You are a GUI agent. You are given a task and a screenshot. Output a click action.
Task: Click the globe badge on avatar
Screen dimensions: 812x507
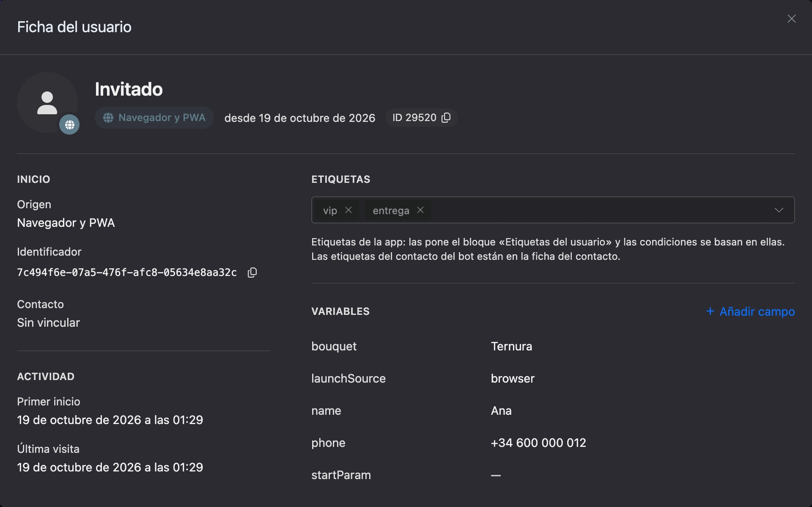click(x=69, y=124)
